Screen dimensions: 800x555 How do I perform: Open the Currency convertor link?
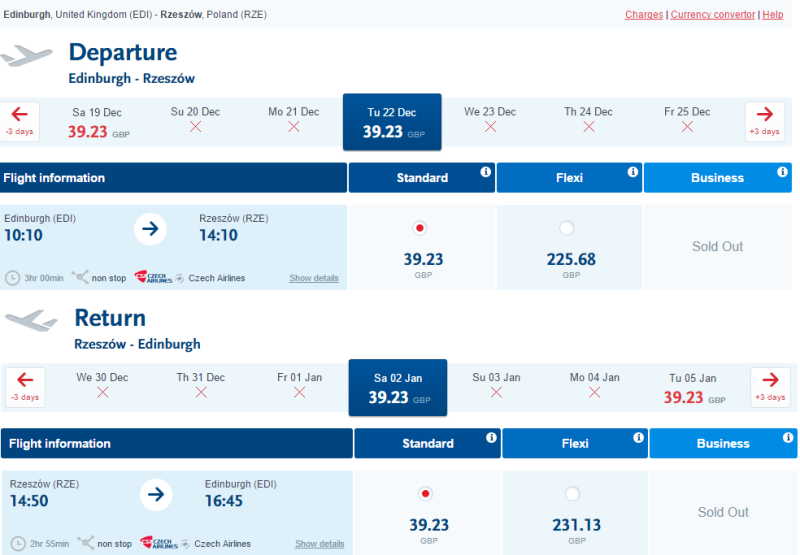tap(713, 15)
